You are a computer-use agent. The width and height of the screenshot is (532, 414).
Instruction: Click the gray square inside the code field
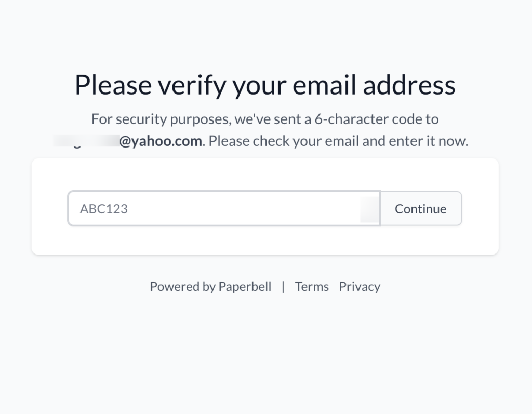coord(369,209)
